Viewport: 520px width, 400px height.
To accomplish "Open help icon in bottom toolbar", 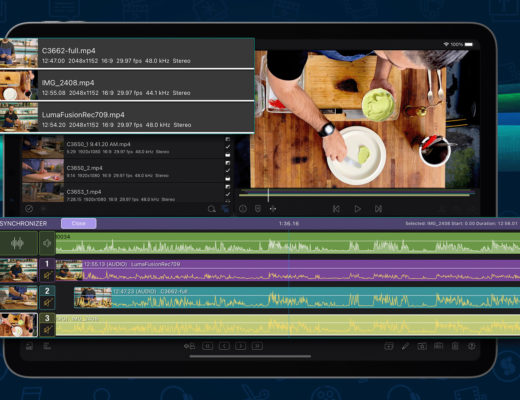I will point(471,346).
